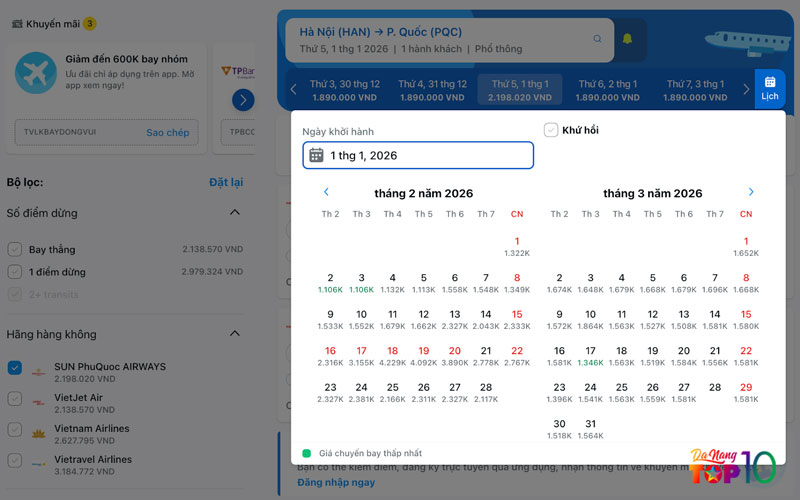
Task: Slide promo cards to the next one
Action: click(x=243, y=100)
